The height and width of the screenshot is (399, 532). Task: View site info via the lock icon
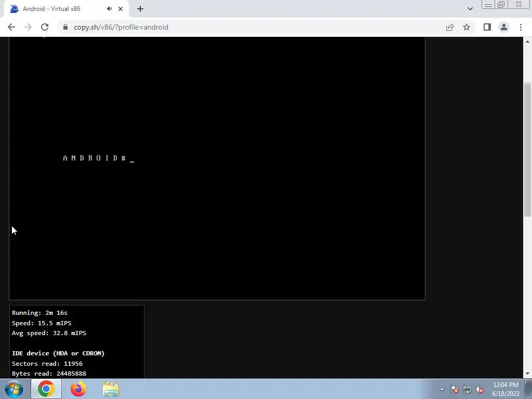point(65,27)
